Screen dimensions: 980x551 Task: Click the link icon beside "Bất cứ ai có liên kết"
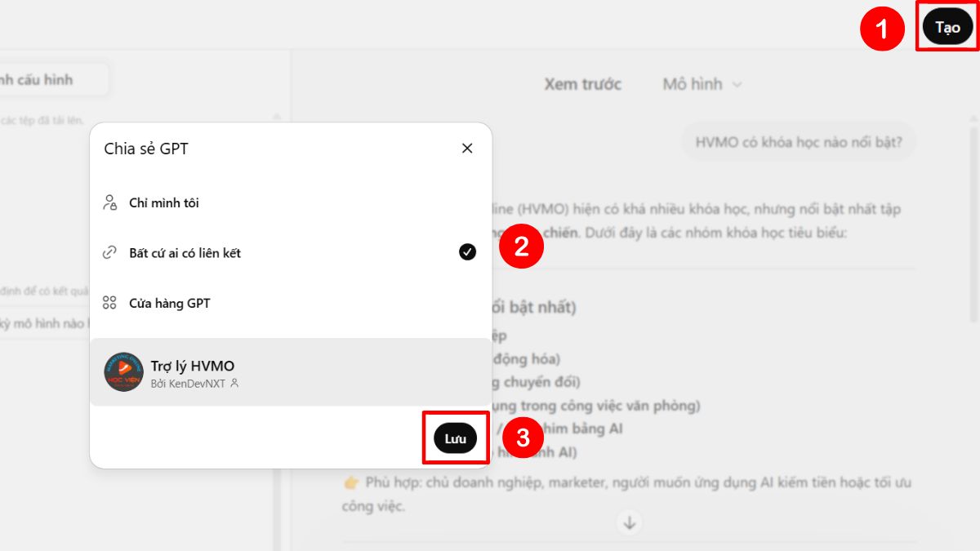109,252
